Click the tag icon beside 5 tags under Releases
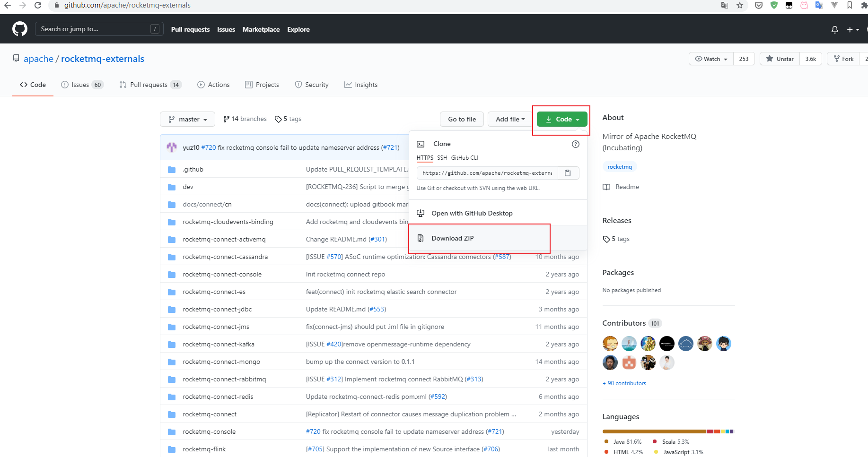The image size is (868, 457). pyautogui.click(x=606, y=239)
